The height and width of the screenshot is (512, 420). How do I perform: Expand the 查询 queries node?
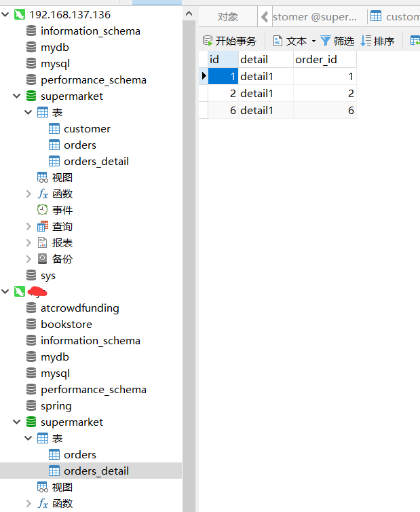click(28, 227)
